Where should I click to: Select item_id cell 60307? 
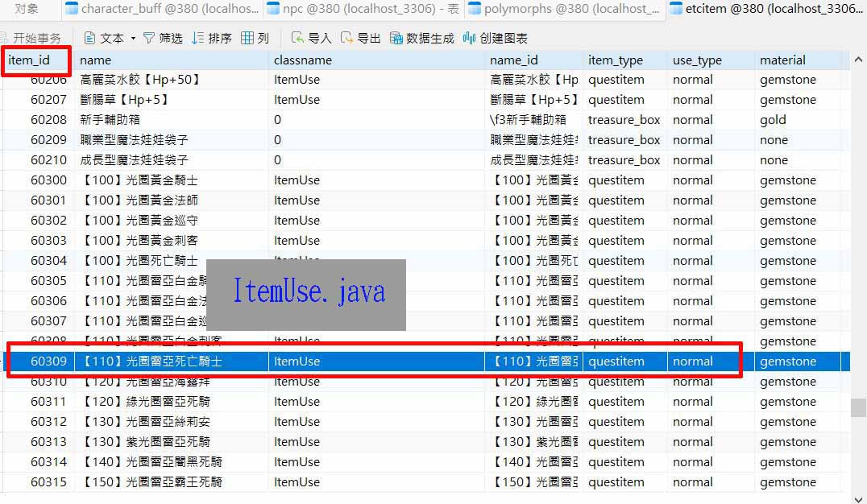coord(48,321)
